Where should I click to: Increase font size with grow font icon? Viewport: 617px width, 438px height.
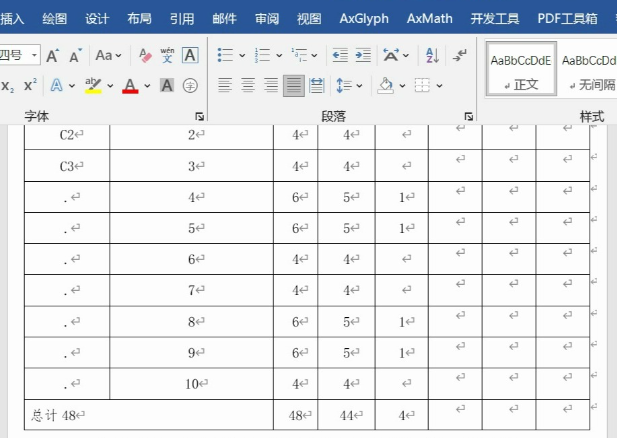click(x=53, y=55)
